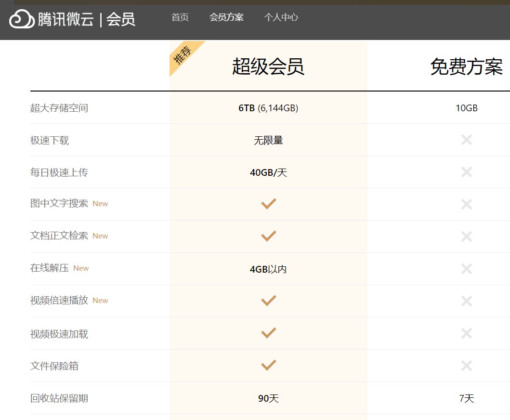Image resolution: width=510 pixels, height=420 pixels.
Task: Click the New tag beside 图中文字搜索
Action: tap(100, 204)
